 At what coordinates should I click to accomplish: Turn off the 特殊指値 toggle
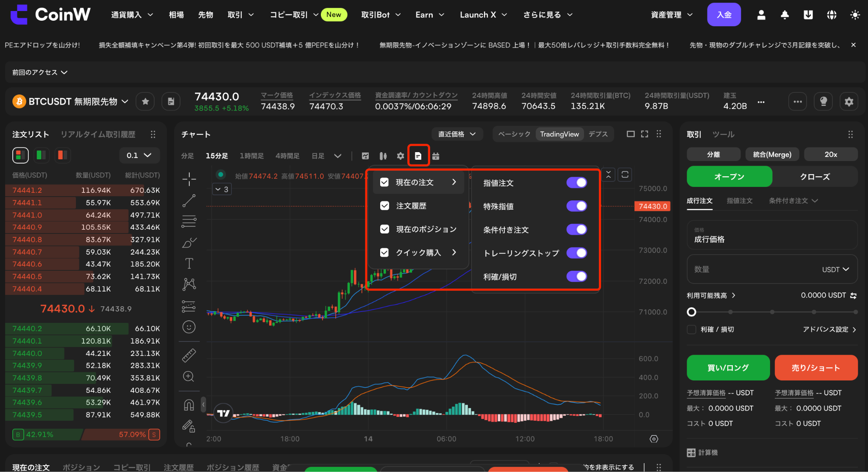577,206
